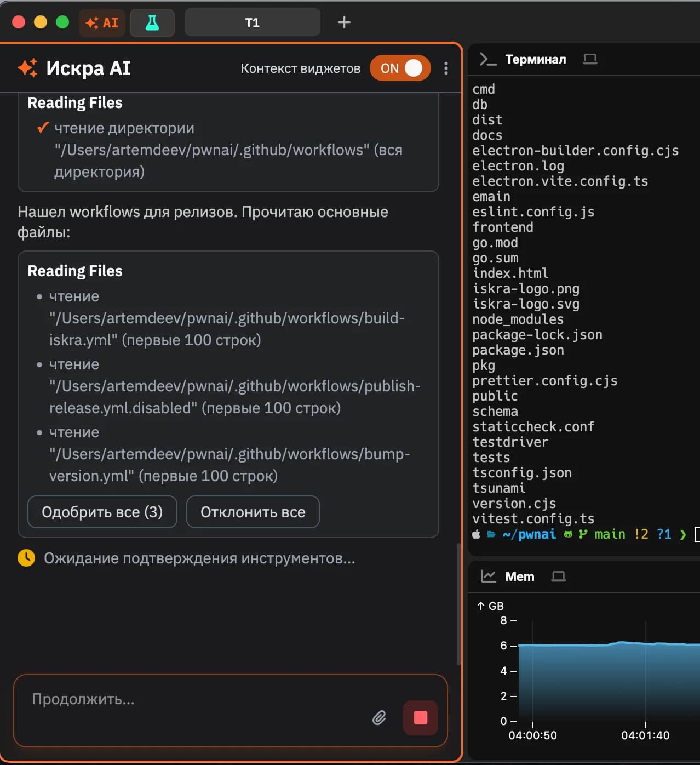
Task: Click the Искра AI sparkle logo
Action: 27,68
